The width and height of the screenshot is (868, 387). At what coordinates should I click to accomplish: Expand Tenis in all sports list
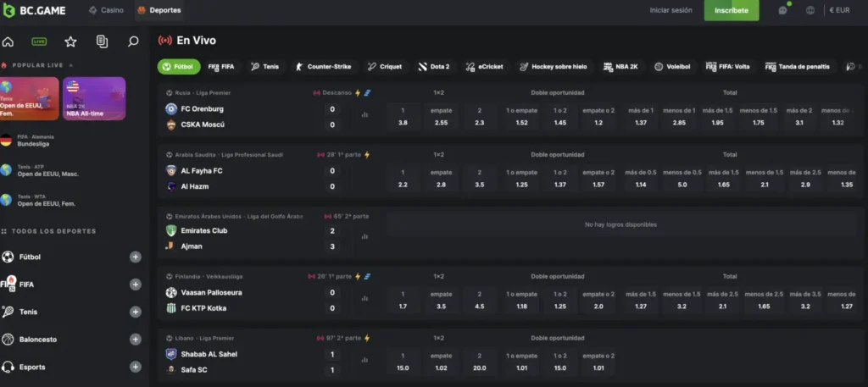[136, 312]
